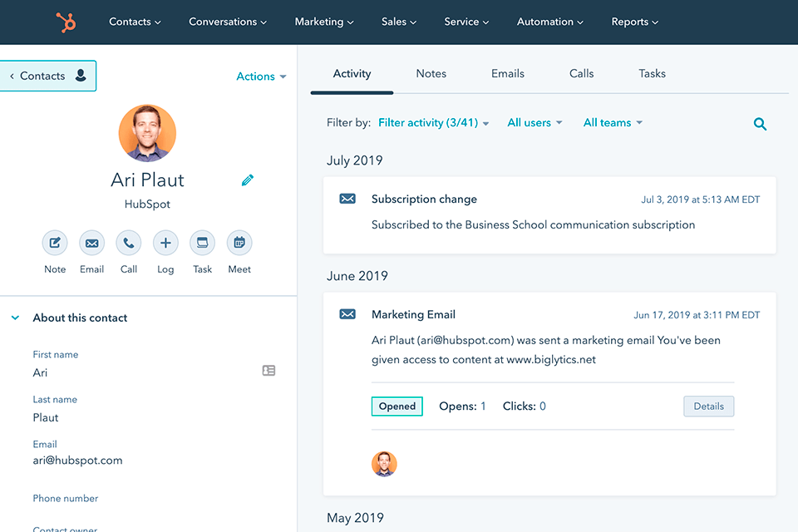The height and width of the screenshot is (532, 798).
Task: Click the July 2019 heading
Action: pyautogui.click(x=355, y=160)
